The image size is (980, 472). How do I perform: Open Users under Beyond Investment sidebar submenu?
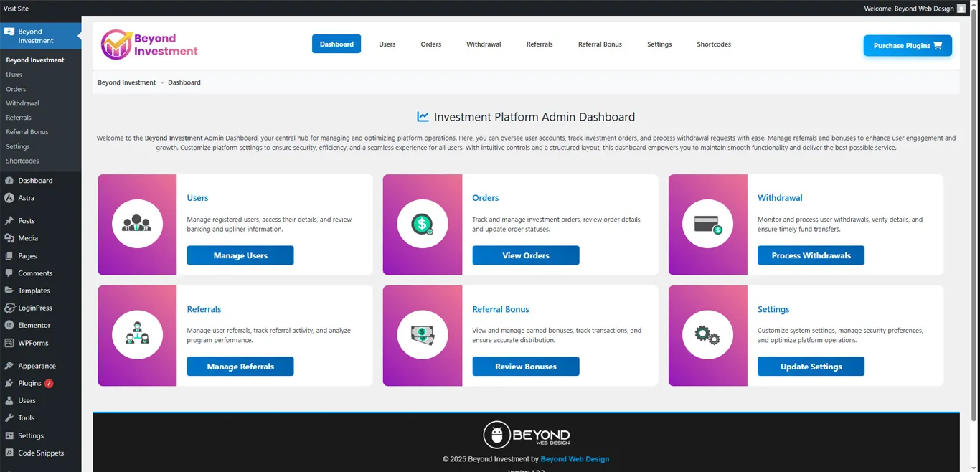point(14,75)
